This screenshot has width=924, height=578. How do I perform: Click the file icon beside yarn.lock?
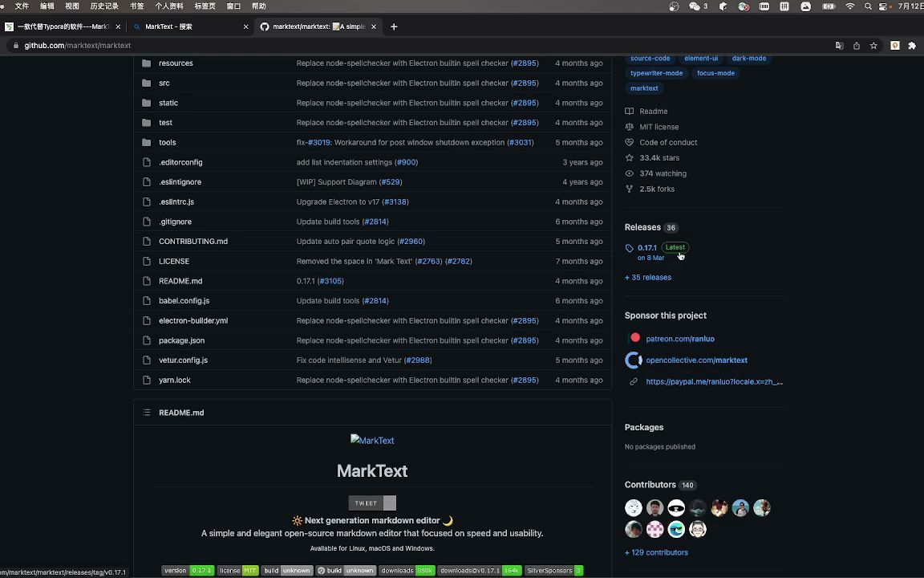click(x=147, y=380)
